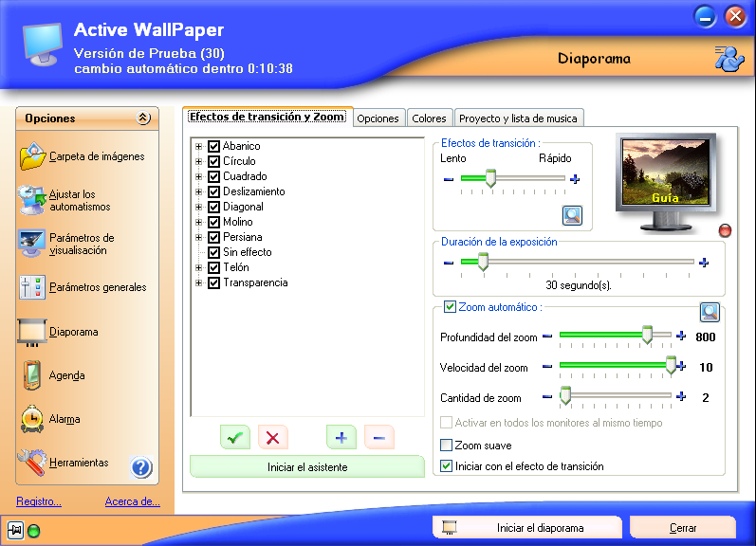The height and width of the screenshot is (546, 756).
Task: Switch to the Colores tab
Action: pyautogui.click(x=429, y=118)
